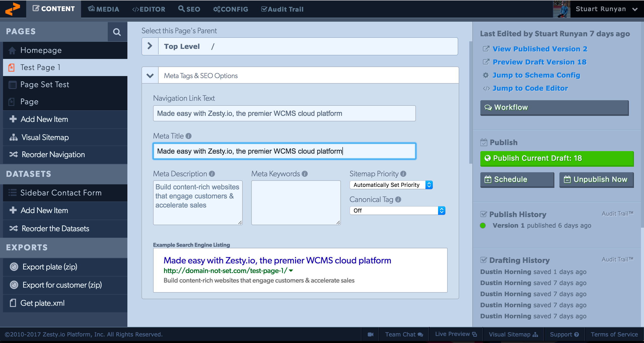Click the Pages Add New Item plus icon

pos(13,119)
